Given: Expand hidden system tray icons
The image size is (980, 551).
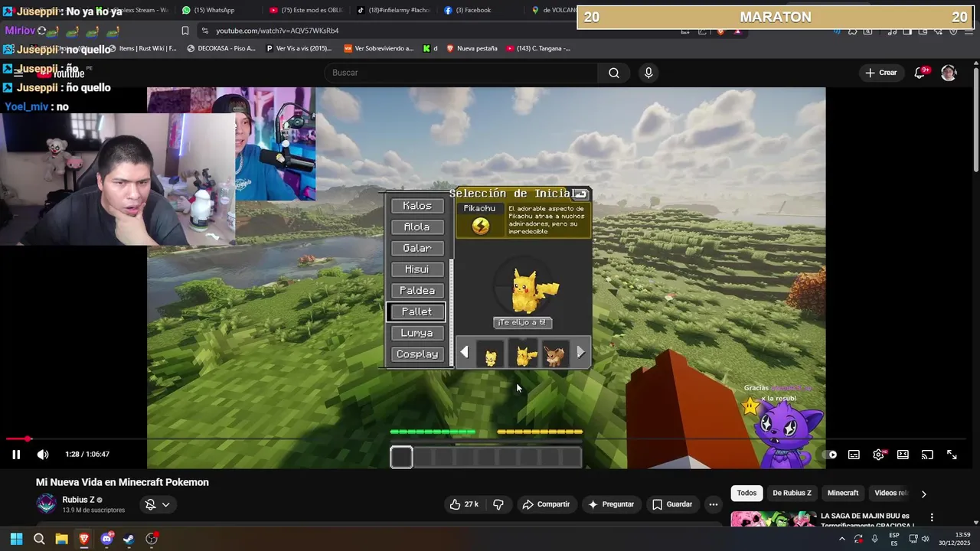Looking at the screenshot, I should [x=841, y=539].
